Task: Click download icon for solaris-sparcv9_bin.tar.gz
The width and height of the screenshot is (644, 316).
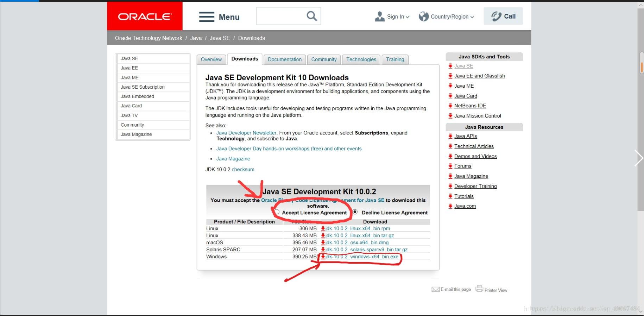Action: (x=323, y=249)
